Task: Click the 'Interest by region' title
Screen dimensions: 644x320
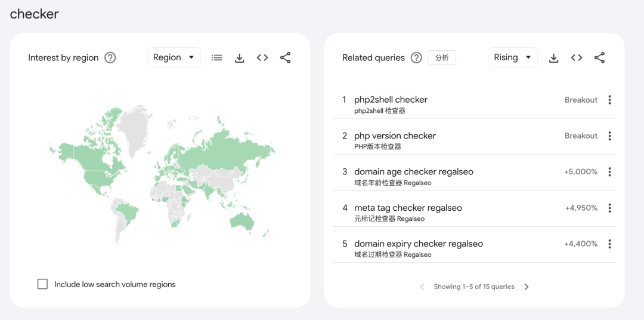Action: pos(63,57)
